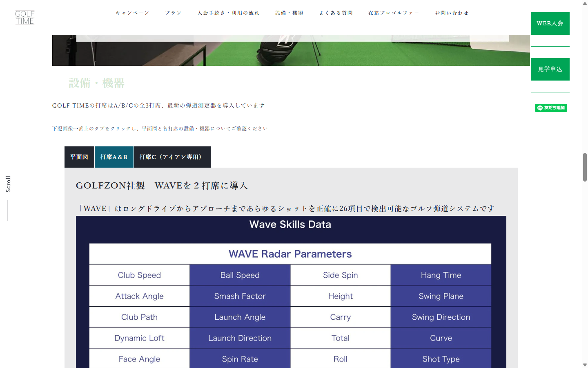Click the Height cell
The image size is (588, 368).
341,296
